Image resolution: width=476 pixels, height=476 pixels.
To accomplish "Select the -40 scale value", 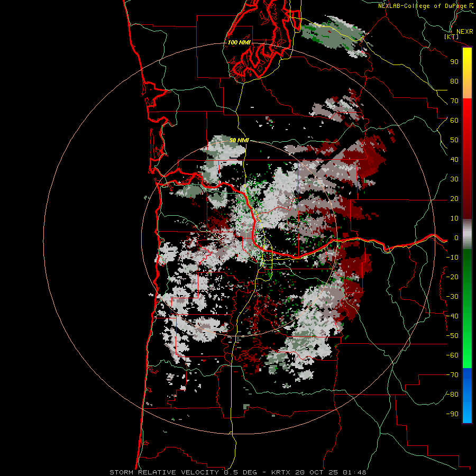I will point(452,316).
